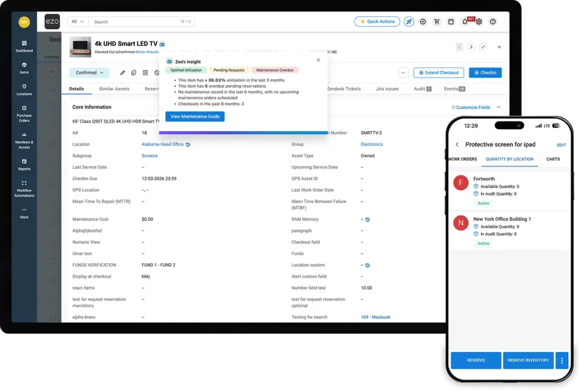
Task: Delete item with trash icon
Action: 145,73
